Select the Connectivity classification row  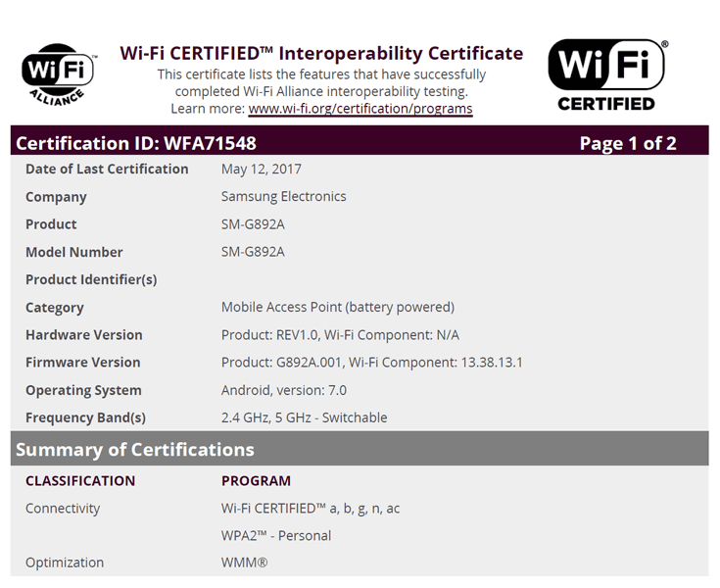[63, 509]
